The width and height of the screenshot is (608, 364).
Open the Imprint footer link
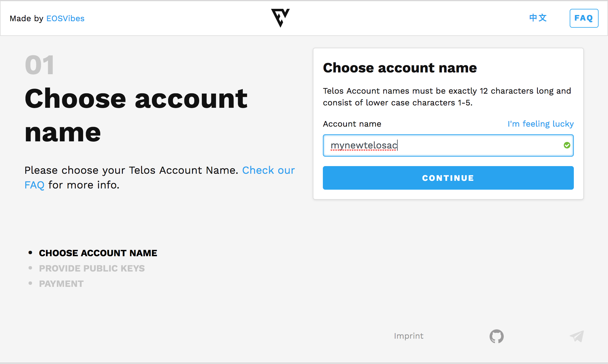tap(409, 336)
